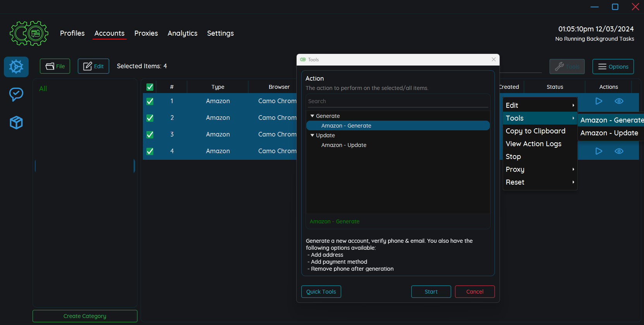This screenshot has width=644, height=325.
Task: Toggle the select-all header checkbox
Action: click(150, 87)
